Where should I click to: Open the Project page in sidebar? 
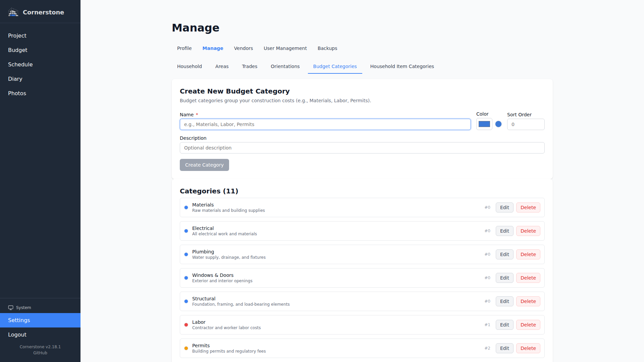[x=40, y=36]
